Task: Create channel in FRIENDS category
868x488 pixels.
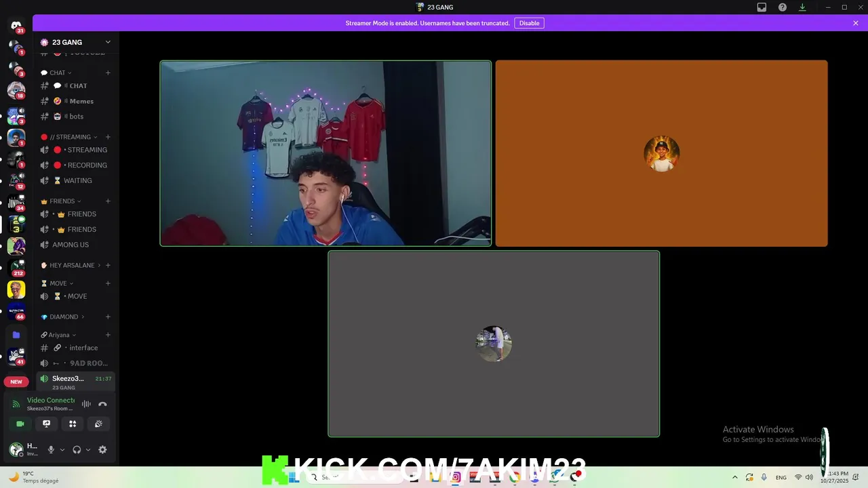Action: point(108,201)
